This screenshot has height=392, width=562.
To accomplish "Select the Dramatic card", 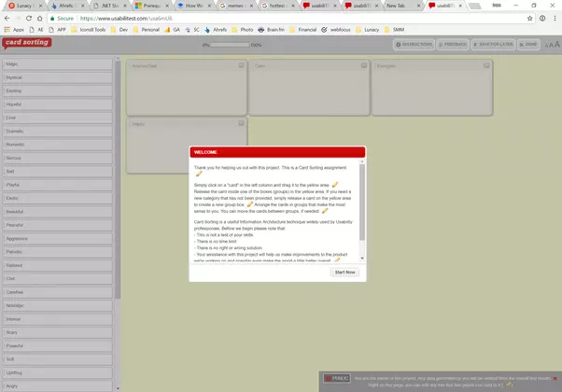I will (57, 132).
